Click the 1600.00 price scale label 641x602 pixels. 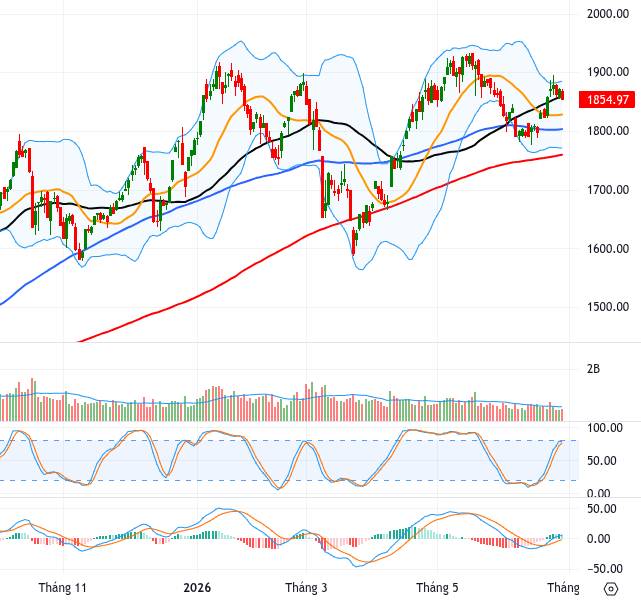(x=608, y=248)
